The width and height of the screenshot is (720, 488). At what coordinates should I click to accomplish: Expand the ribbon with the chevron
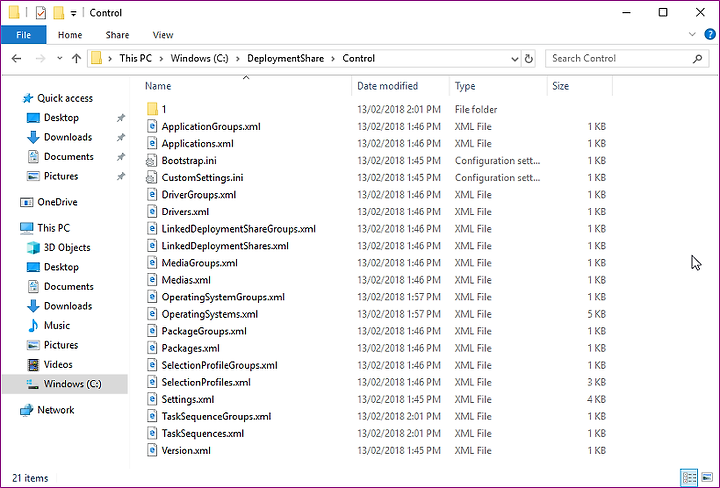pos(692,34)
